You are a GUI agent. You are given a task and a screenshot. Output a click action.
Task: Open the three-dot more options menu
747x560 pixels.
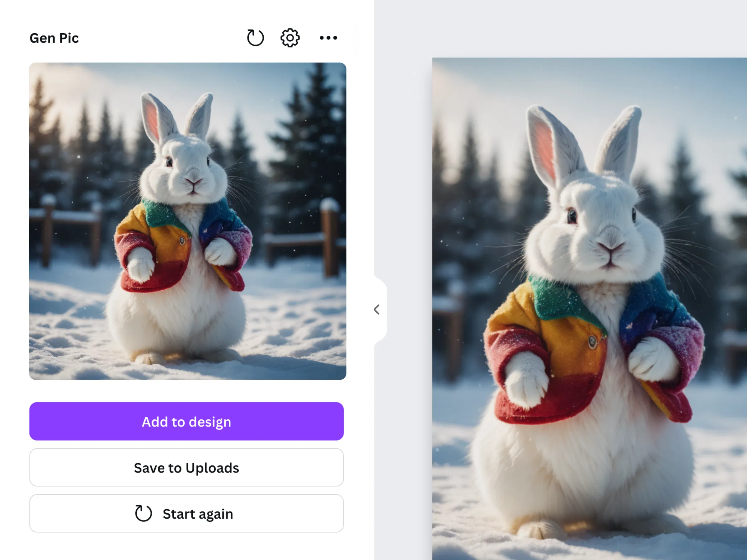point(328,38)
